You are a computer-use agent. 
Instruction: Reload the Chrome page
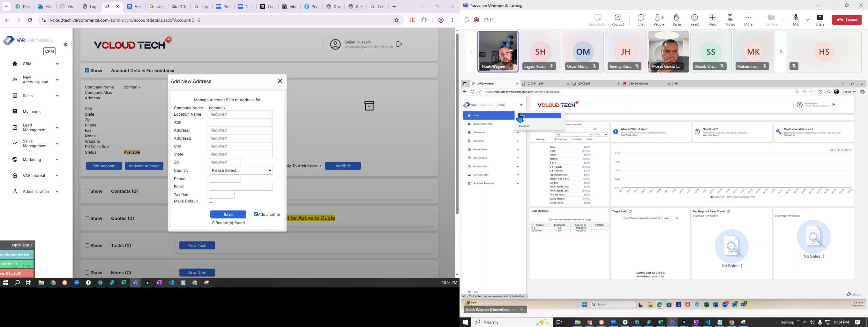30,20
